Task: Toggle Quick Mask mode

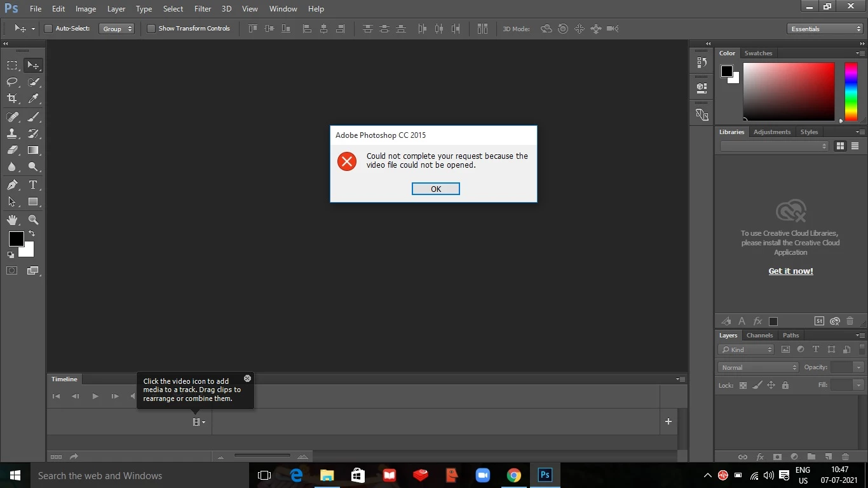Action: pos(12,271)
